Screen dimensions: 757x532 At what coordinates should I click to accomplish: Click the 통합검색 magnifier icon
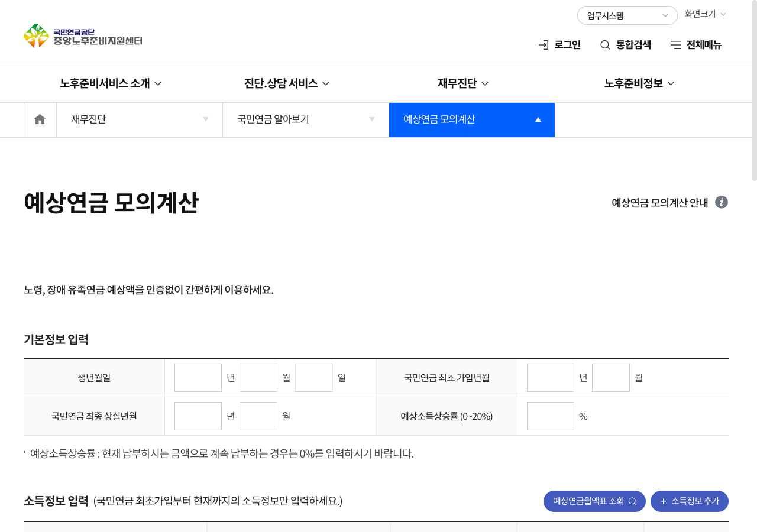605,45
